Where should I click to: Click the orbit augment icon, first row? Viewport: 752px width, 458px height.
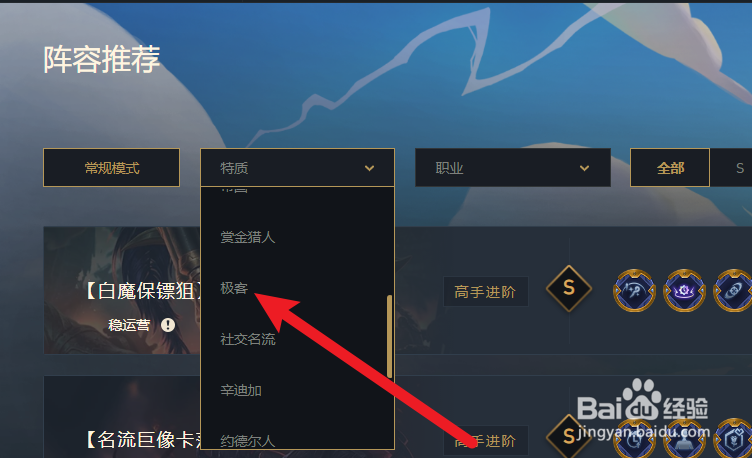coord(733,290)
